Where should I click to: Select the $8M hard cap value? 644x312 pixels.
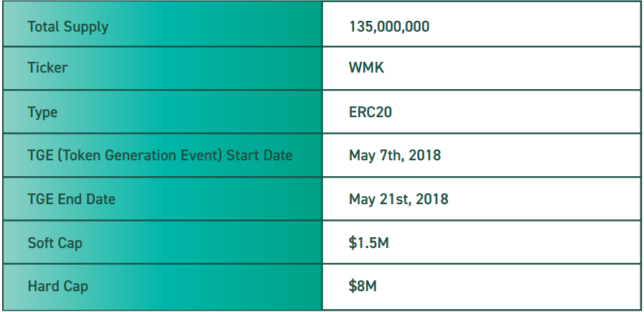[x=363, y=286]
